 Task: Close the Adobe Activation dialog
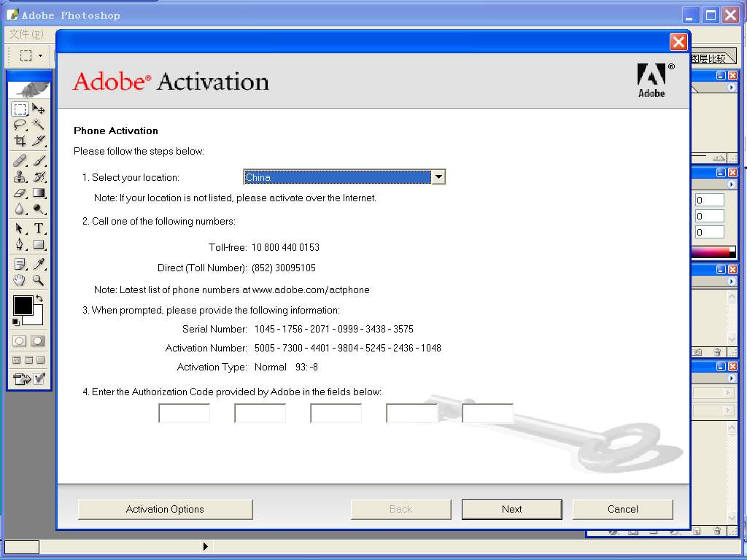678,42
